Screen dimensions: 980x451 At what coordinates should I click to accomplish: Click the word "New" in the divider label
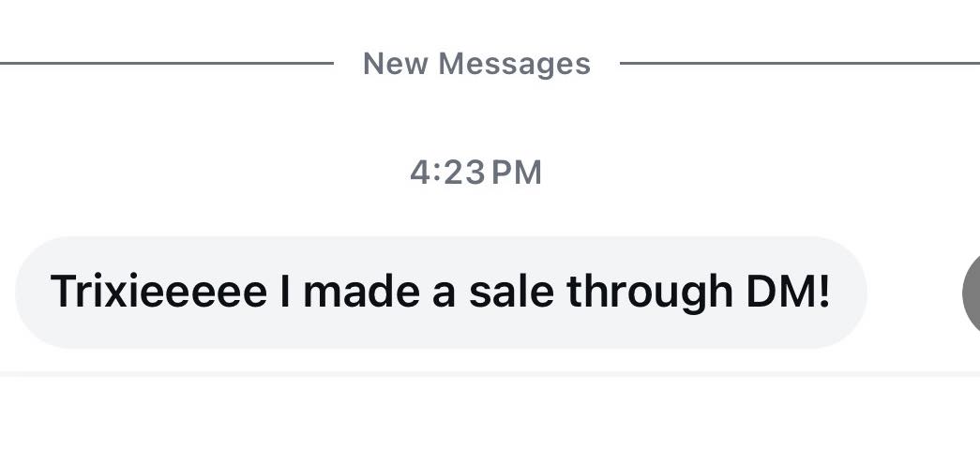pyautogui.click(x=395, y=64)
